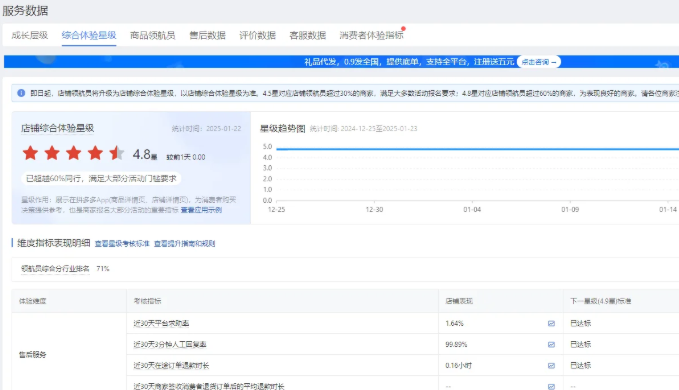Image resolution: width=679 pixels, height=390 pixels.
Task: Click the half-filled fifth rating star
Action: (x=116, y=153)
